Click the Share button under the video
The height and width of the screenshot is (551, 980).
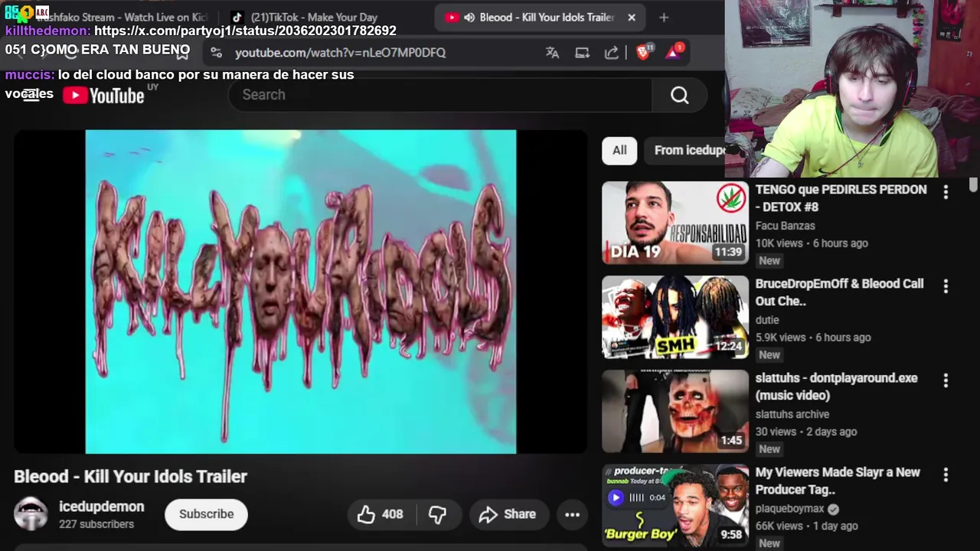click(508, 514)
